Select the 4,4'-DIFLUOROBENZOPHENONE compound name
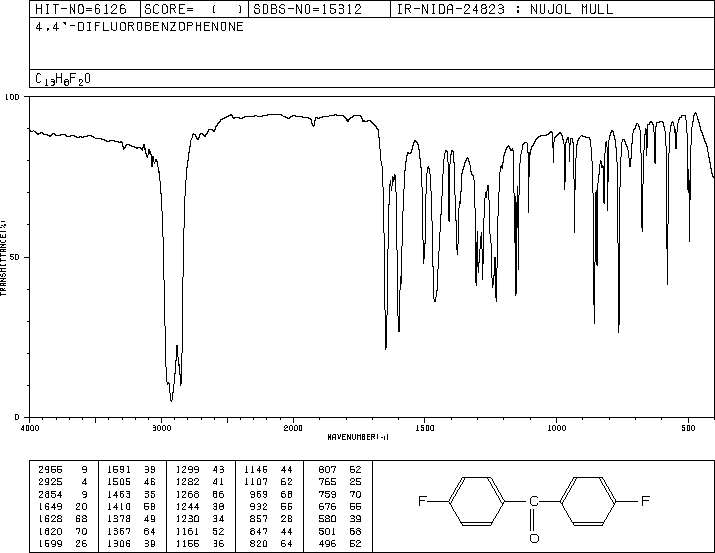 tap(139, 27)
